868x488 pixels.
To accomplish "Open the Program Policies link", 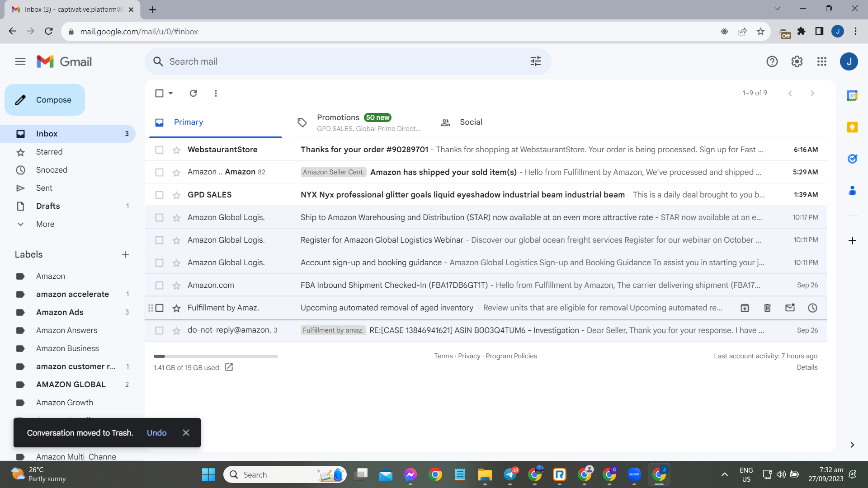I will pyautogui.click(x=511, y=356).
